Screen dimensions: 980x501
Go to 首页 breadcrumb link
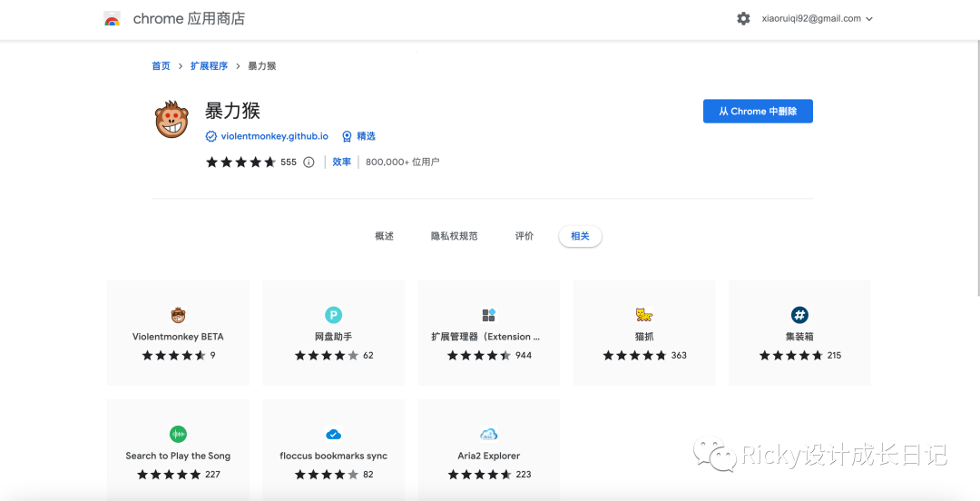tap(161, 65)
